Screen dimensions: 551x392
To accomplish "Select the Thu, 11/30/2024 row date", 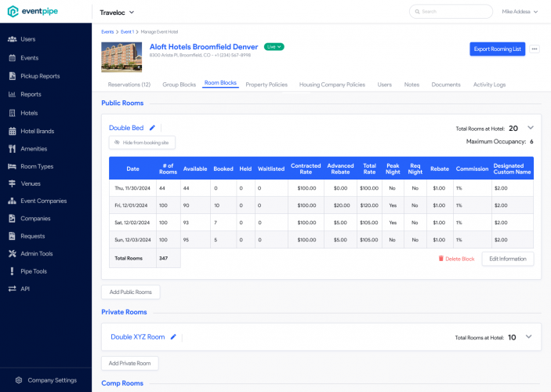I will (x=132, y=188).
